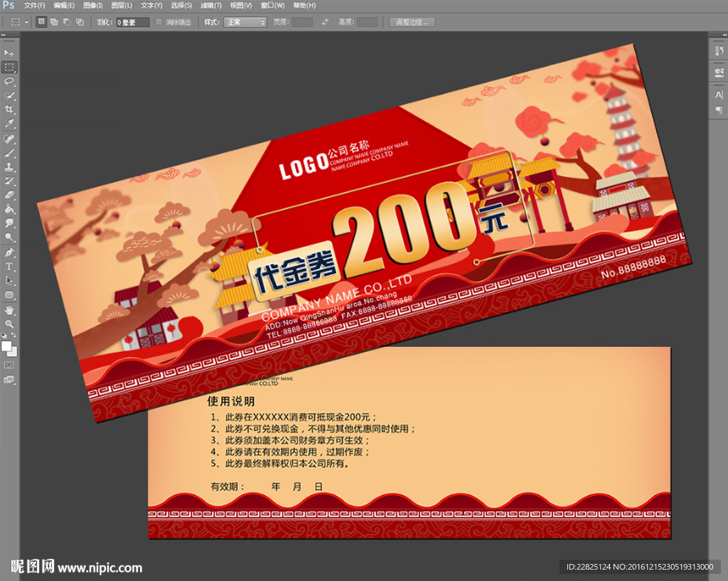Choose Subtract from selection mode
The height and width of the screenshot is (581, 728).
tap(67, 22)
